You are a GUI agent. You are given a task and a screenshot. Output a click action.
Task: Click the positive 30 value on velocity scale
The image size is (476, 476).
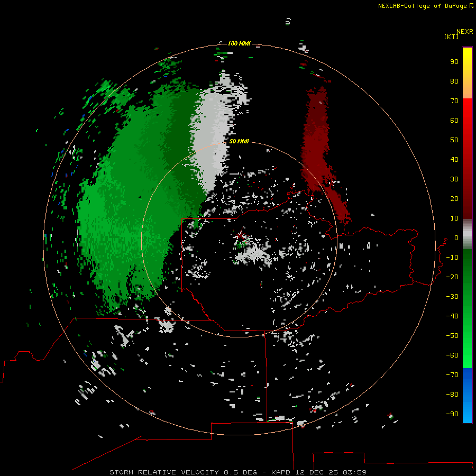tap(454, 179)
